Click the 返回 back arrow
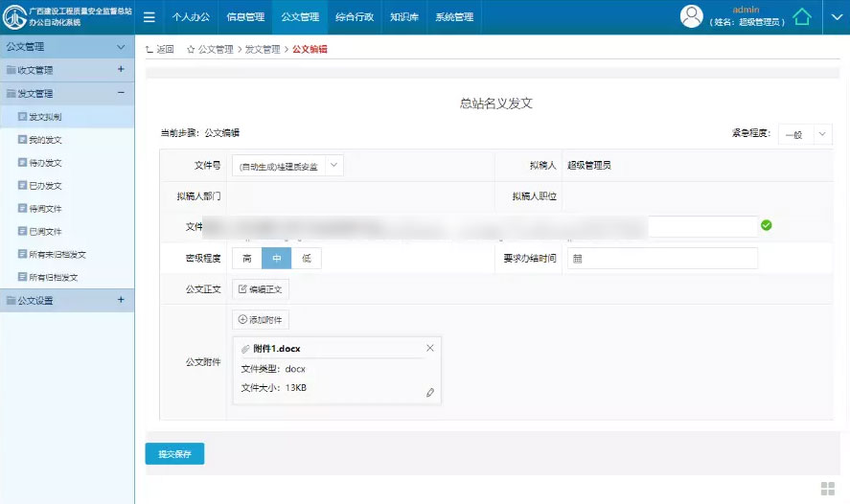 (160, 49)
